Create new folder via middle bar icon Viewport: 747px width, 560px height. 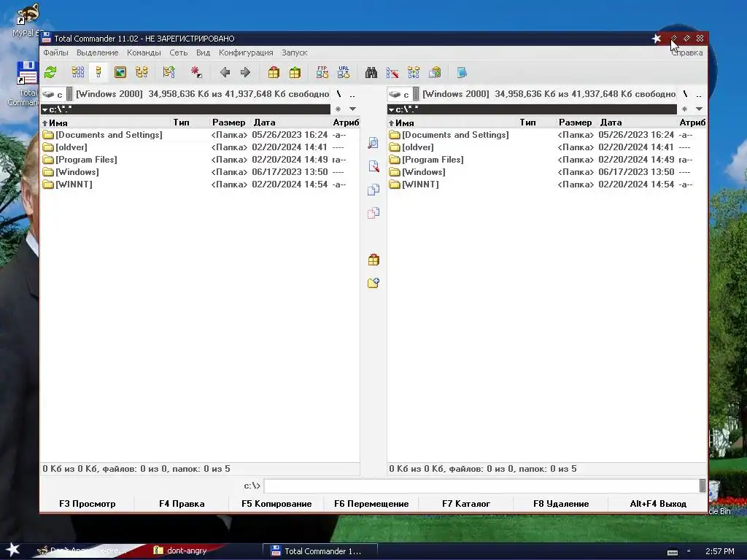coord(373,284)
